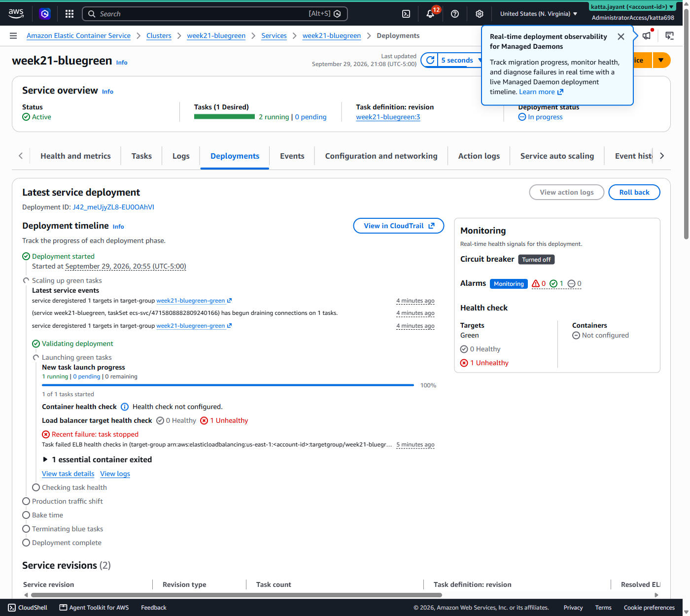Image resolution: width=690 pixels, height=616 pixels.
Task: Open Cookie preferences in footer
Action: coord(649,608)
